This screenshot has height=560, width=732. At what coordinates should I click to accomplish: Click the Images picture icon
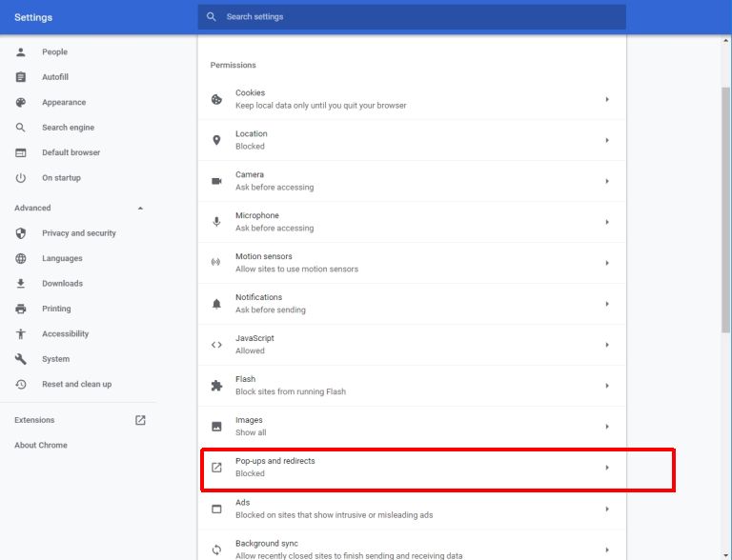[216, 427]
